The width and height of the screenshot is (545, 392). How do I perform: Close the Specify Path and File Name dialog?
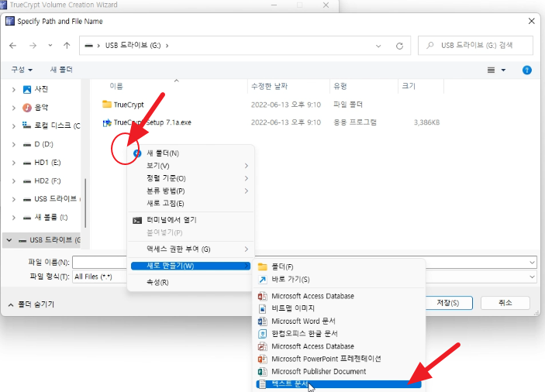coord(532,21)
